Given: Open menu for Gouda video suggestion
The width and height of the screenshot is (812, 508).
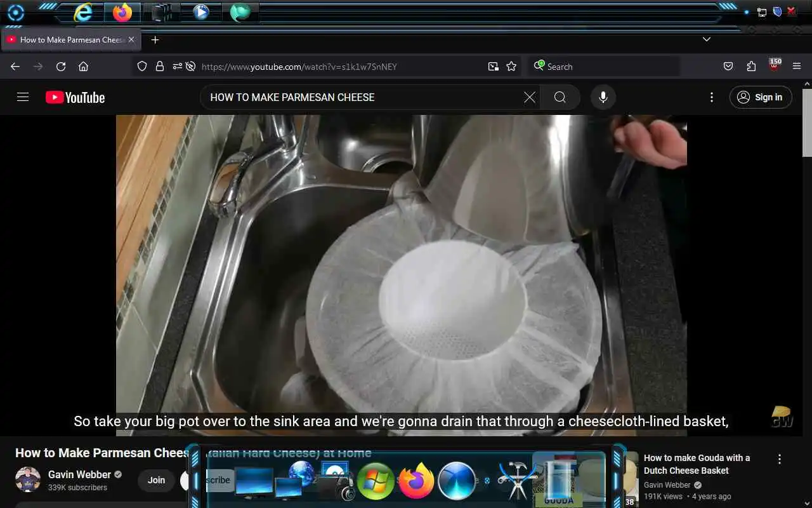Looking at the screenshot, I should [x=780, y=459].
